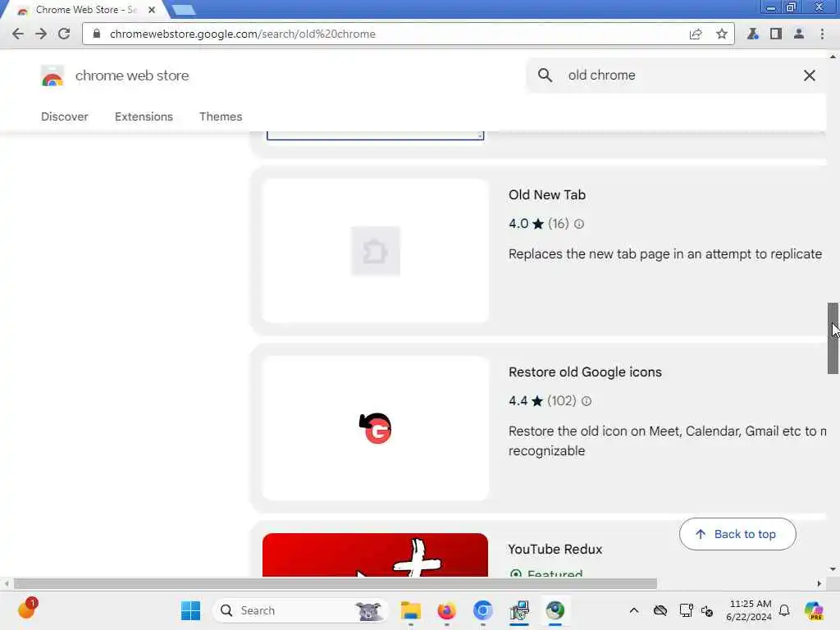840x630 pixels.
Task: Reload the Chrome Web Store page
Action: [x=64, y=34]
